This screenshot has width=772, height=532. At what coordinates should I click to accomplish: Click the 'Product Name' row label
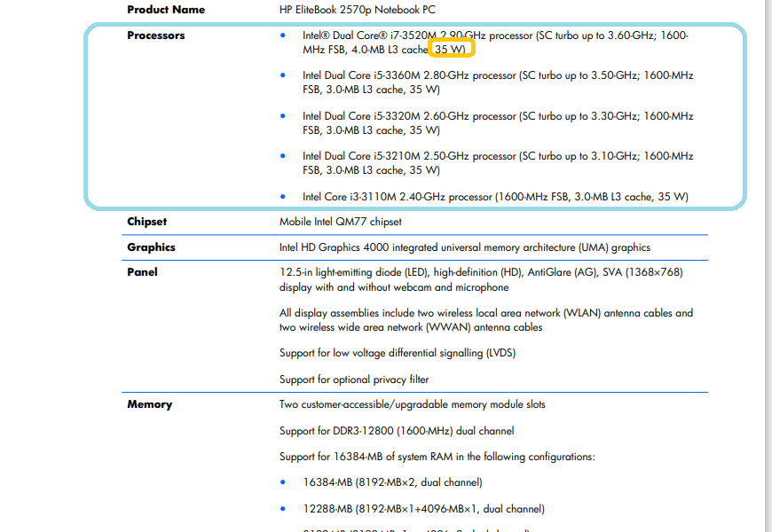pyautogui.click(x=166, y=10)
